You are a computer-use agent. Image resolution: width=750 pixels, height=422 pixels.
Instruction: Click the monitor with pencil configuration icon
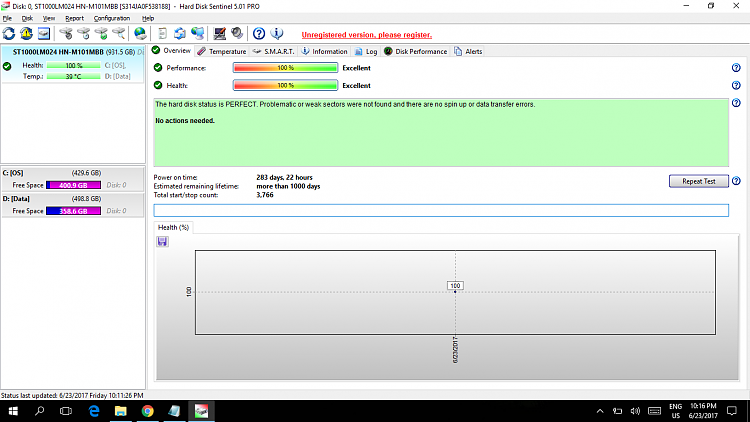pyautogui.click(x=220, y=33)
